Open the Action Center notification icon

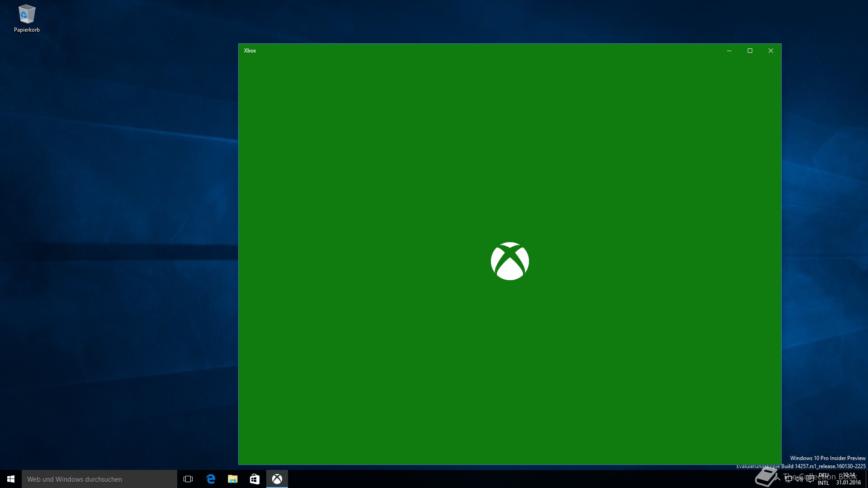point(810,479)
